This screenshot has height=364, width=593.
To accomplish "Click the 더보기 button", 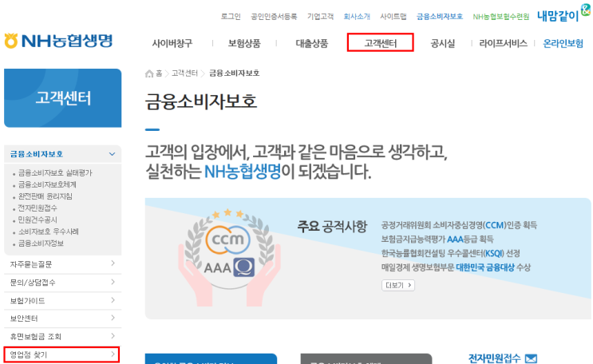I will [x=398, y=285].
